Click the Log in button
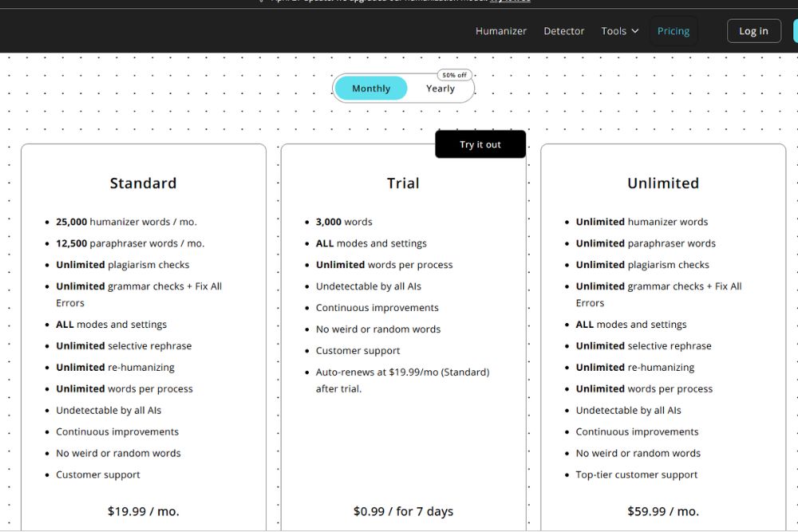Screen dimensions: 798x532 754,31
